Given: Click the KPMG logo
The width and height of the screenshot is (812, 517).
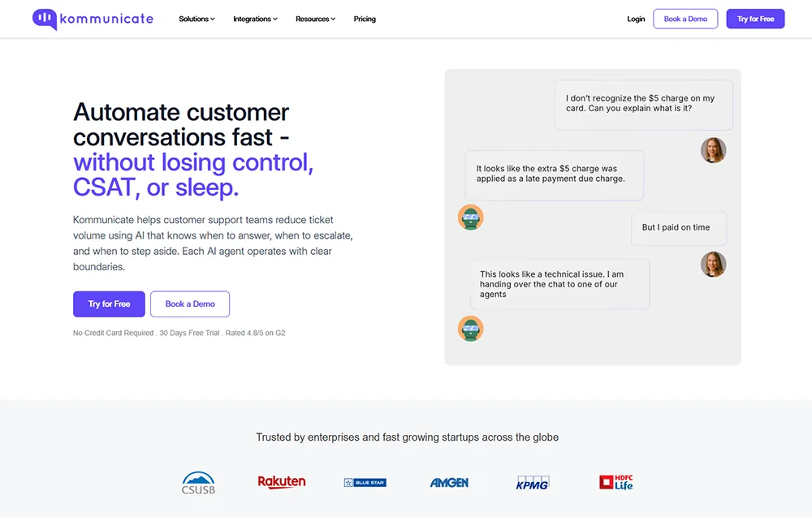Looking at the screenshot, I should (533, 482).
